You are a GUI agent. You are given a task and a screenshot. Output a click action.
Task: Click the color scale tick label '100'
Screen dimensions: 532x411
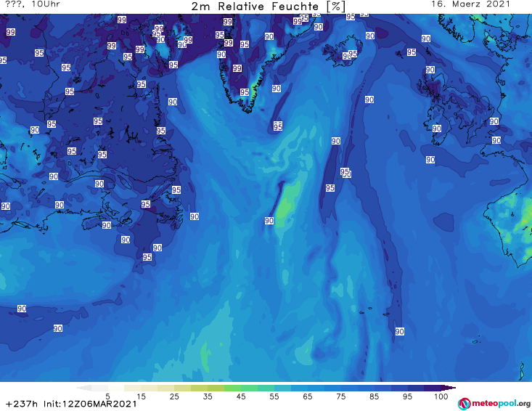pos(441,396)
